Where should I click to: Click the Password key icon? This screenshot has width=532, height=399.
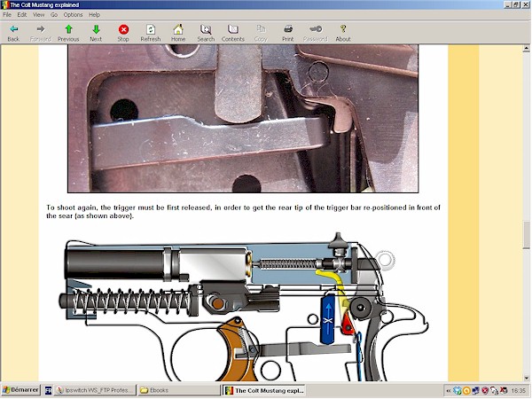point(316,33)
